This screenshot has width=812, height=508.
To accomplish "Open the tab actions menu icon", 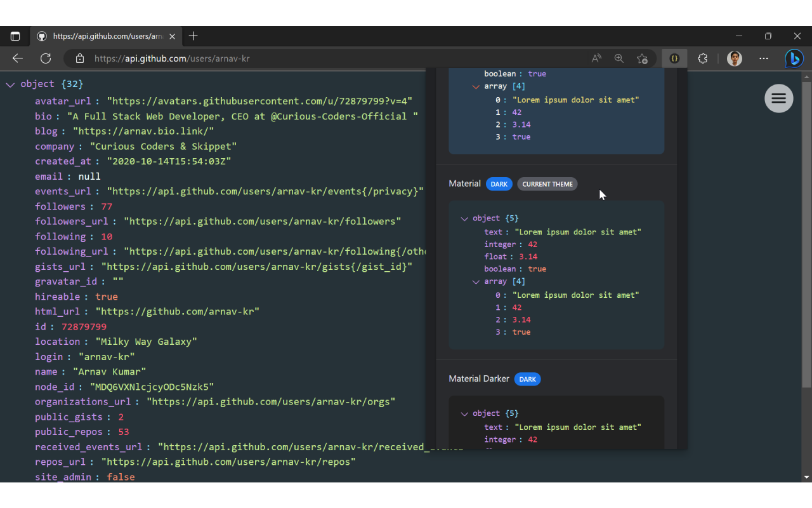I will (15, 36).
